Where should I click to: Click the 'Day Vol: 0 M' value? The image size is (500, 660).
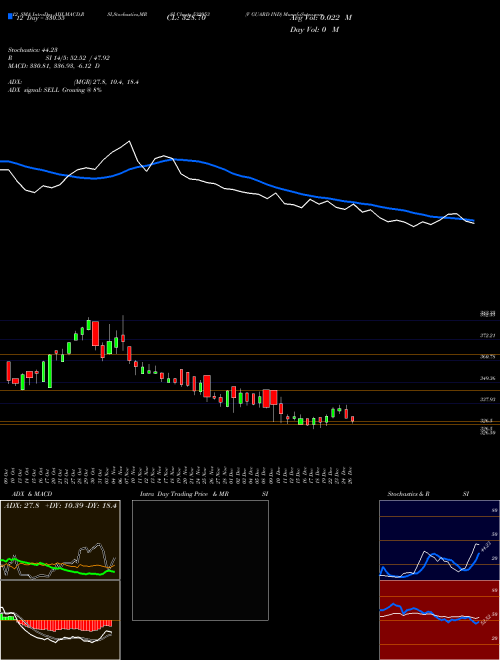(314, 29)
